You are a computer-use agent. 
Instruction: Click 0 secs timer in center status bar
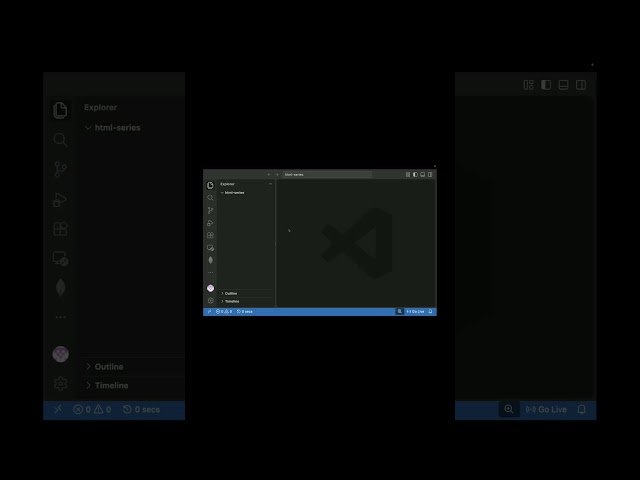245,311
